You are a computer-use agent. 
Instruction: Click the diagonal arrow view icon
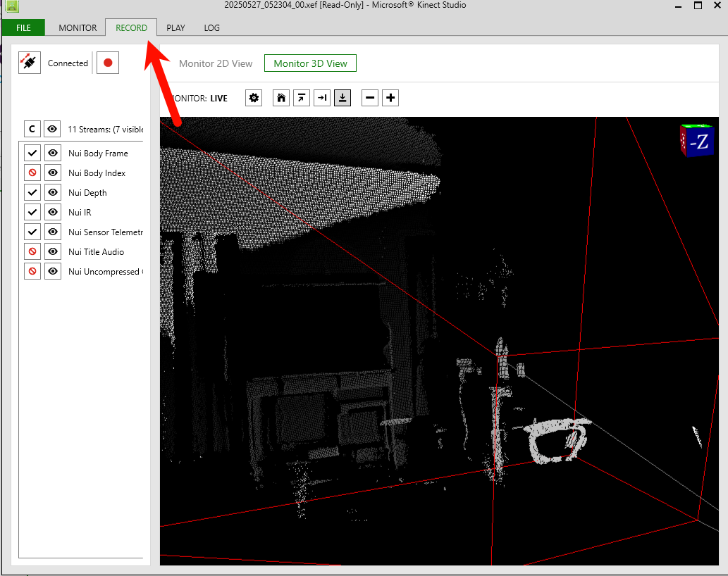(302, 98)
